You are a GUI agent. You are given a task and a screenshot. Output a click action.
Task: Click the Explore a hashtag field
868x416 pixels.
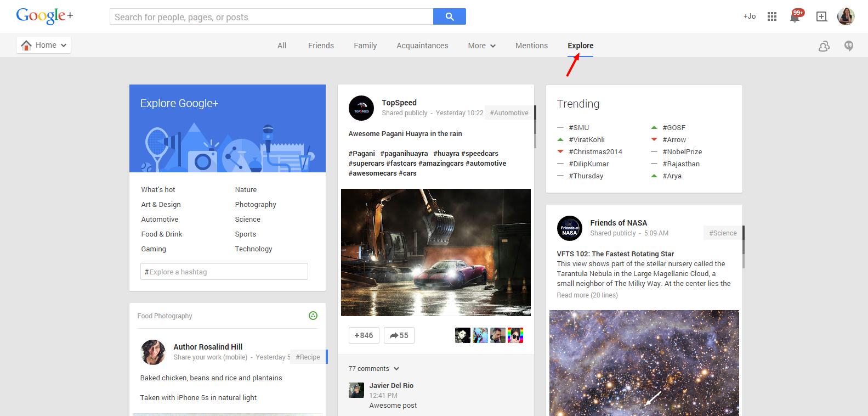coord(224,272)
